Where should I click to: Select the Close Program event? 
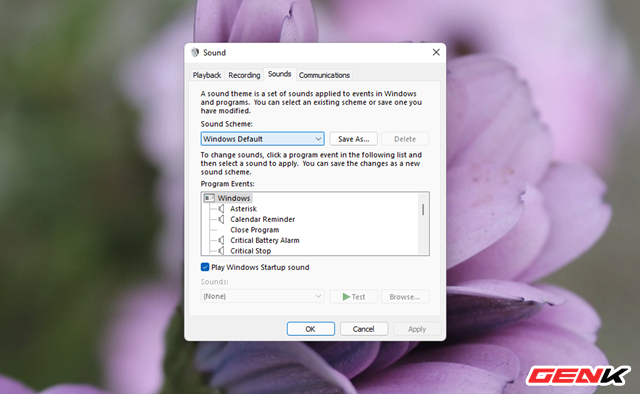tap(255, 230)
